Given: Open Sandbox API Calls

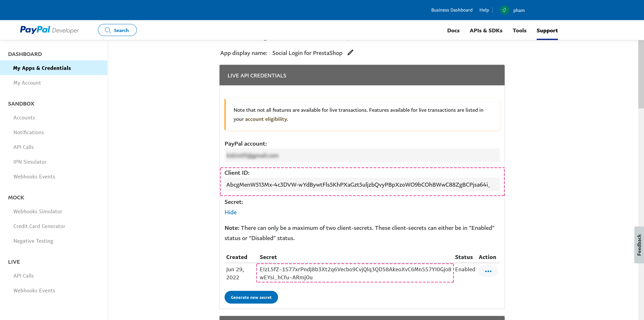Looking at the screenshot, I should (23, 147).
